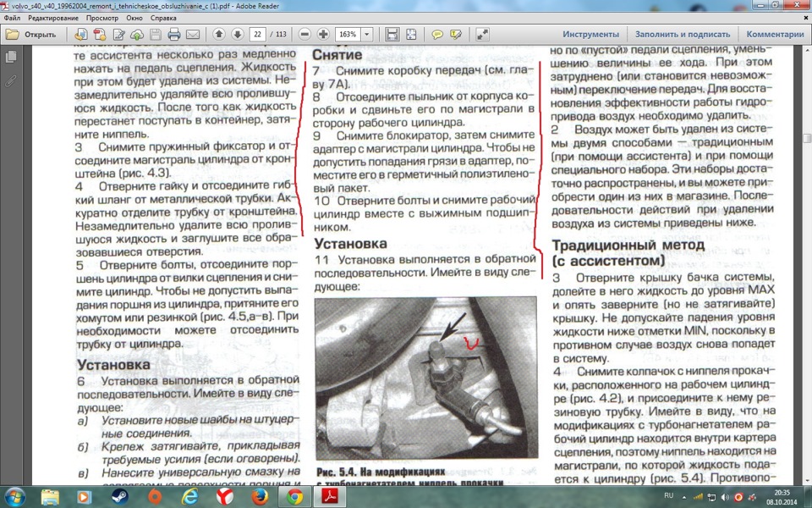Open the Инструменты panel
The image size is (812, 508).
tap(595, 34)
